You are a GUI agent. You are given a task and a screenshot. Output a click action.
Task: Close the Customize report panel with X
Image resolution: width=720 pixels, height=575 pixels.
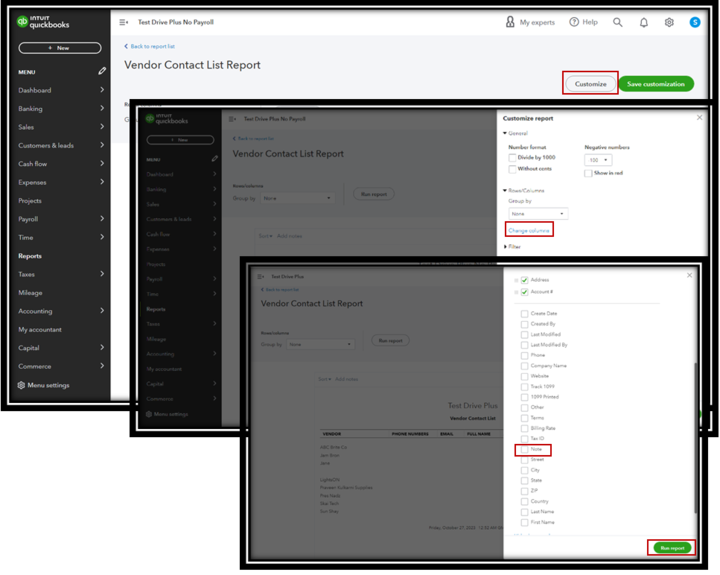pos(699,118)
